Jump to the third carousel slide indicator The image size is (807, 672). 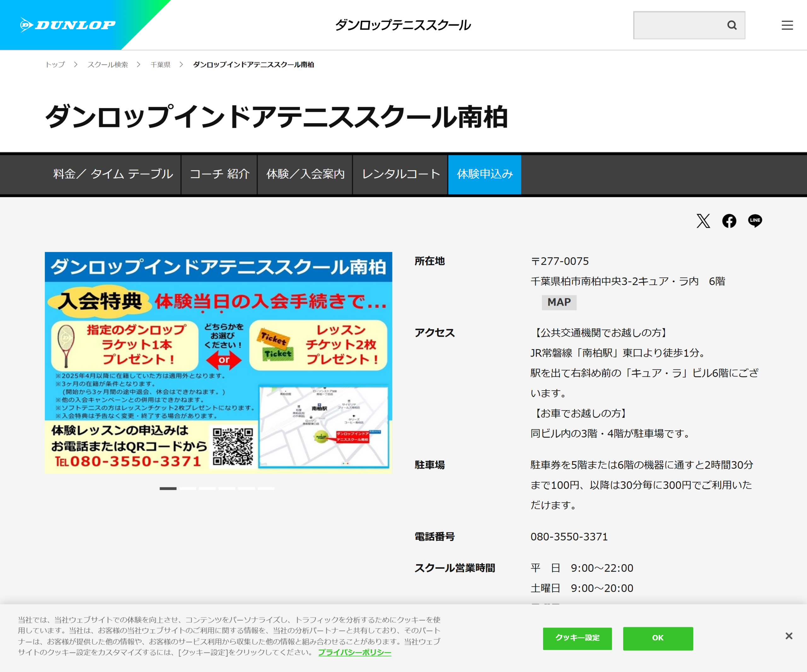click(x=207, y=488)
